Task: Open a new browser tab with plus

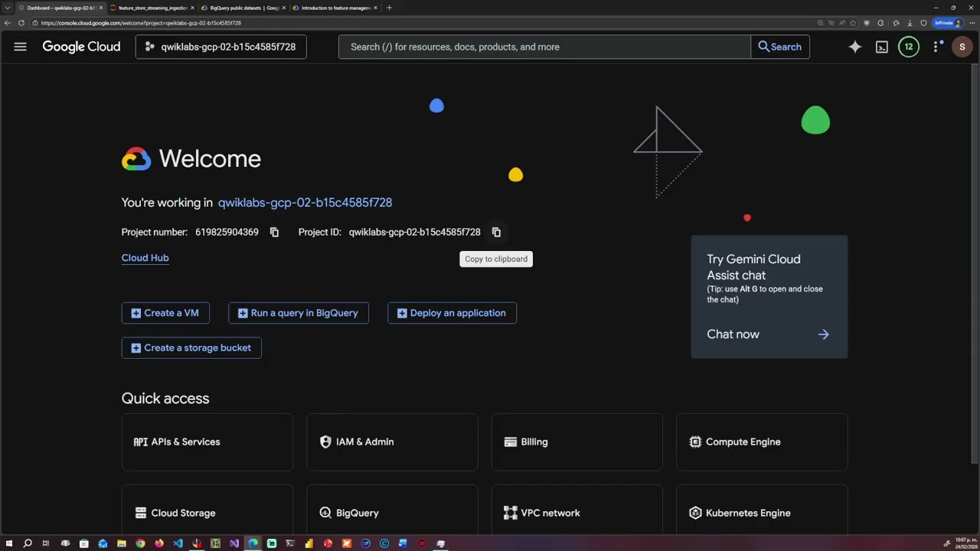Action: (389, 8)
